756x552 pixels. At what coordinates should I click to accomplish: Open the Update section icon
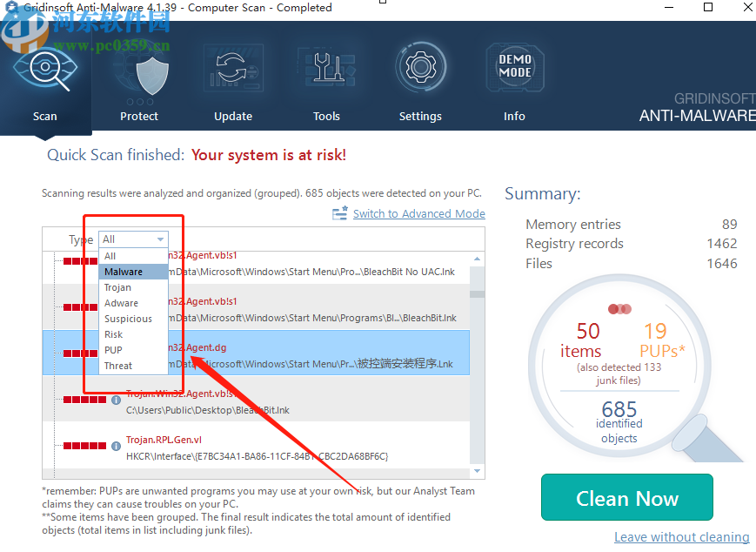233,68
